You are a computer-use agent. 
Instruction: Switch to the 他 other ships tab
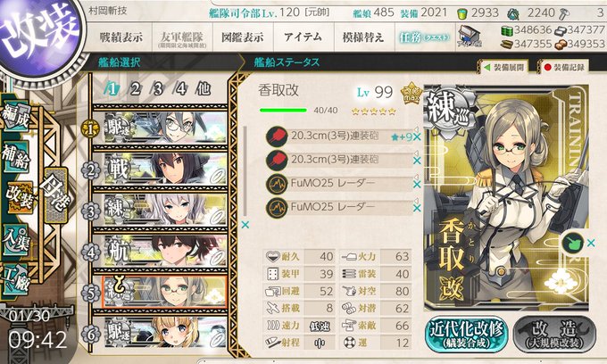pyautogui.click(x=204, y=89)
